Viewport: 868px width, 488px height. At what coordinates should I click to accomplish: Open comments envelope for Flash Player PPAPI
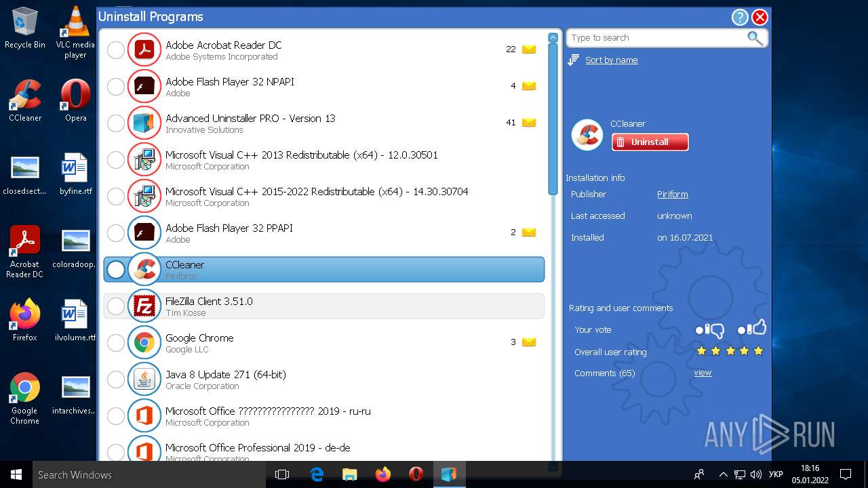point(529,232)
